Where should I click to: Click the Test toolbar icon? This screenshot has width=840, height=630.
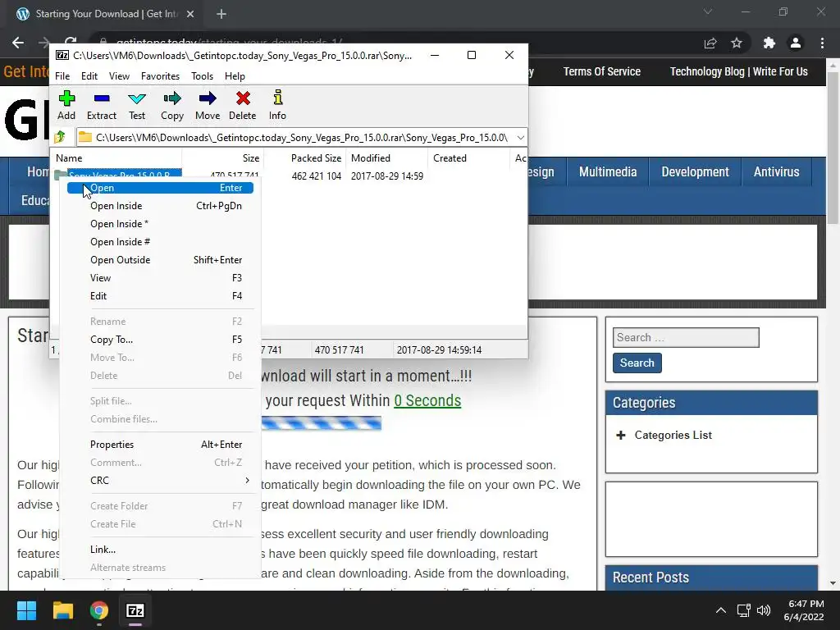click(x=137, y=105)
